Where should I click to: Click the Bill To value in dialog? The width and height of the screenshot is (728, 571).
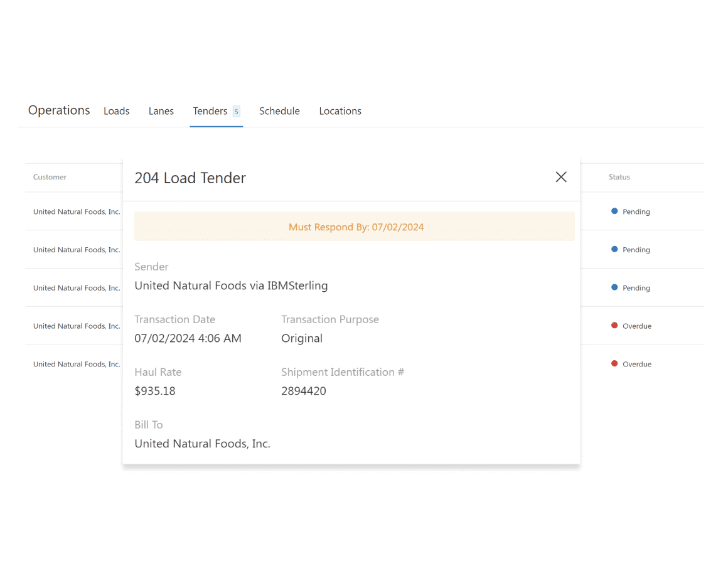coord(202,444)
